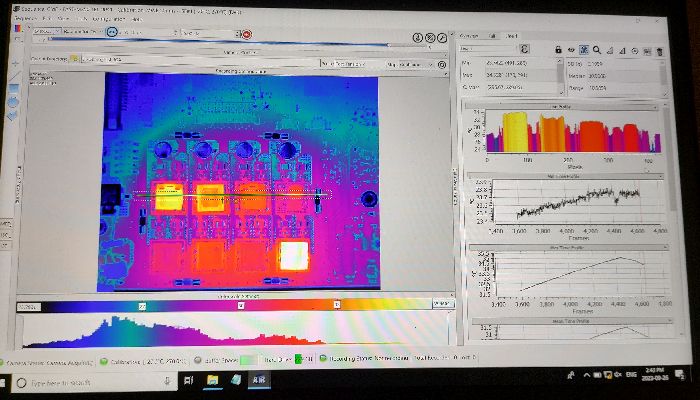This screenshot has width=700, height=400.
Task: Click the yellow folder browse icon
Action: coord(74,58)
